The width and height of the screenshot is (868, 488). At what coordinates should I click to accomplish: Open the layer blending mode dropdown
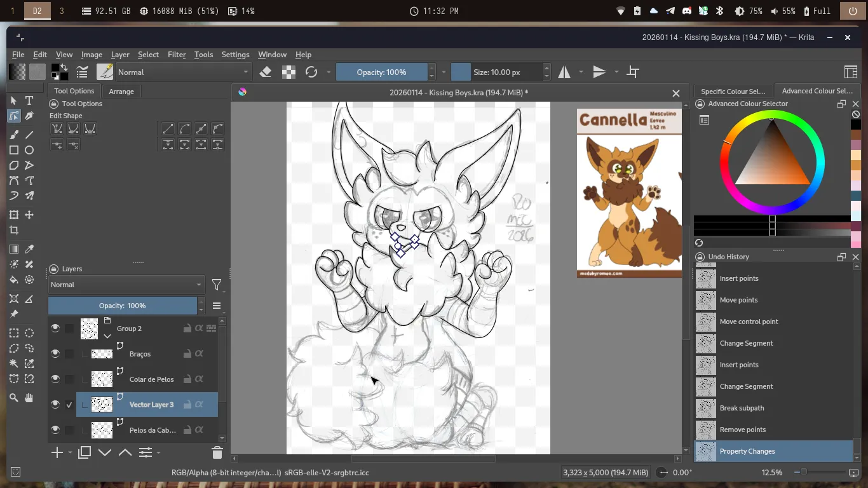click(126, 285)
